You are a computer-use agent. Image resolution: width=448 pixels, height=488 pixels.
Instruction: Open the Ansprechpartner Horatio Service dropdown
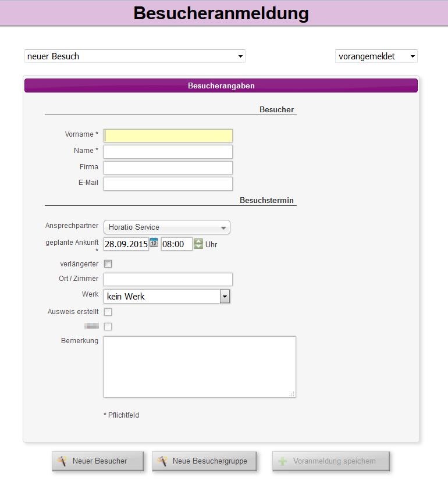166,227
